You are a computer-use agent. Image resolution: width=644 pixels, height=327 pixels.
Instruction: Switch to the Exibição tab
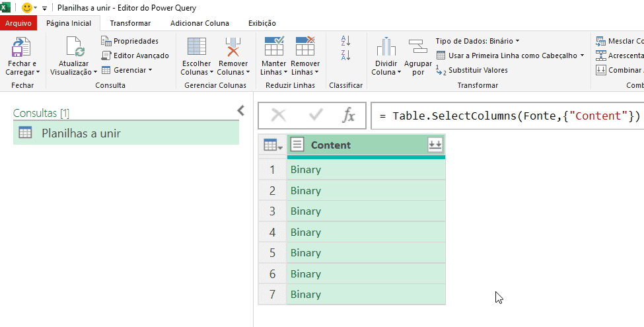coord(262,23)
